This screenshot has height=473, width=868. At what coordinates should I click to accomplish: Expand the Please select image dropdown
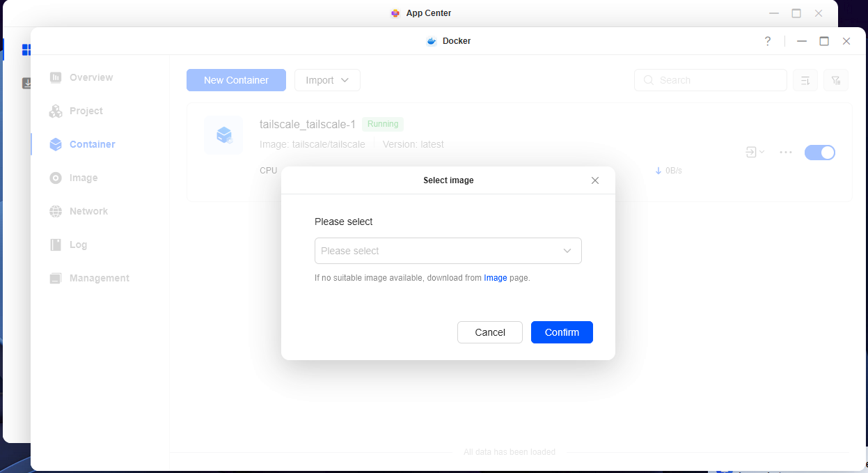click(x=448, y=251)
